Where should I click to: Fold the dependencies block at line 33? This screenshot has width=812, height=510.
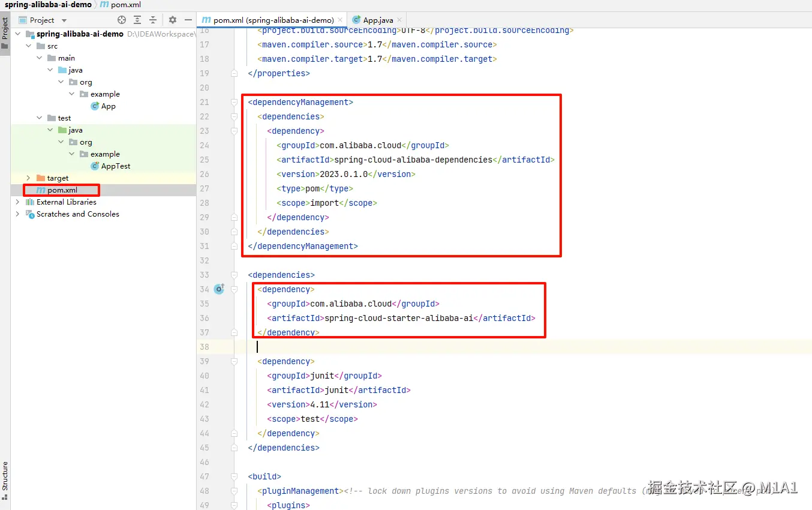(234, 275)
